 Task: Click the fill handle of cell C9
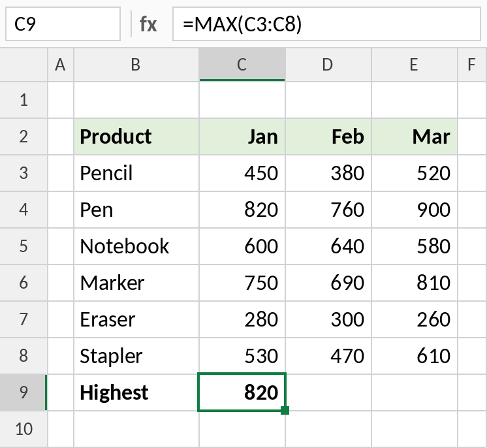point(285,410)
